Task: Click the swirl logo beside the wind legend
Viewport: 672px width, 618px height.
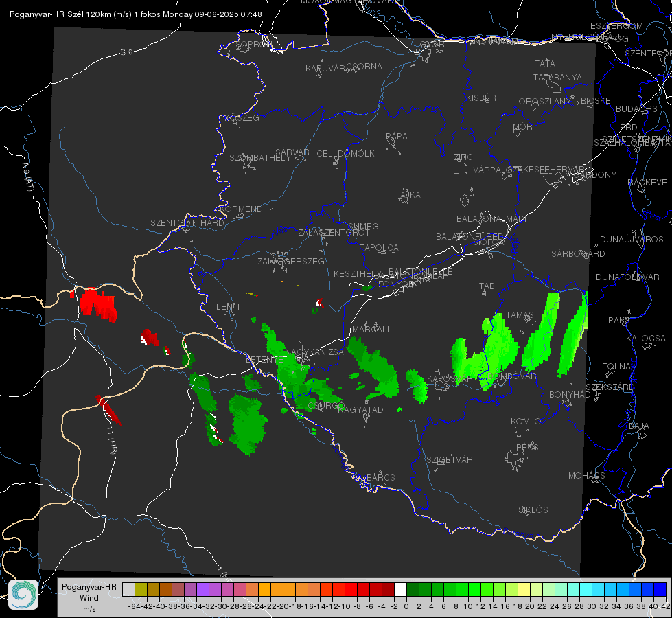Action: tap(23, 595)
